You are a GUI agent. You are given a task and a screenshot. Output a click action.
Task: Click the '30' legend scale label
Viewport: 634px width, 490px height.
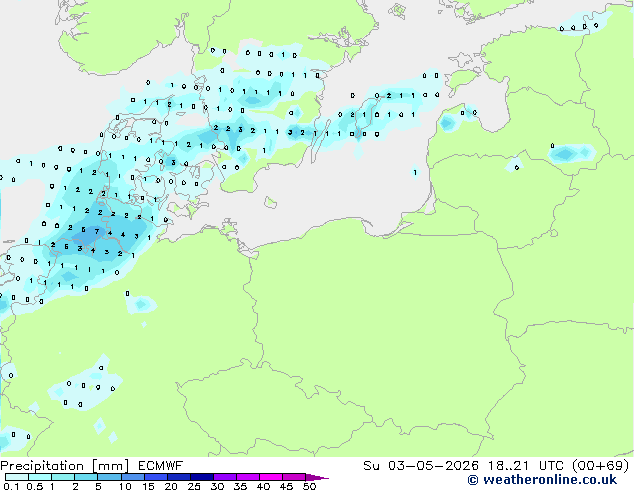pos(217,486)
